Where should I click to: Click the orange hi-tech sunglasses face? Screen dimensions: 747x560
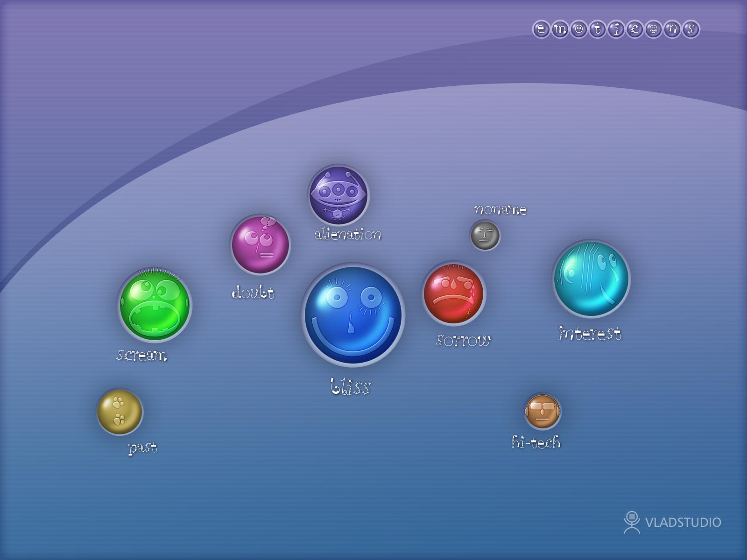click(542, 411)
